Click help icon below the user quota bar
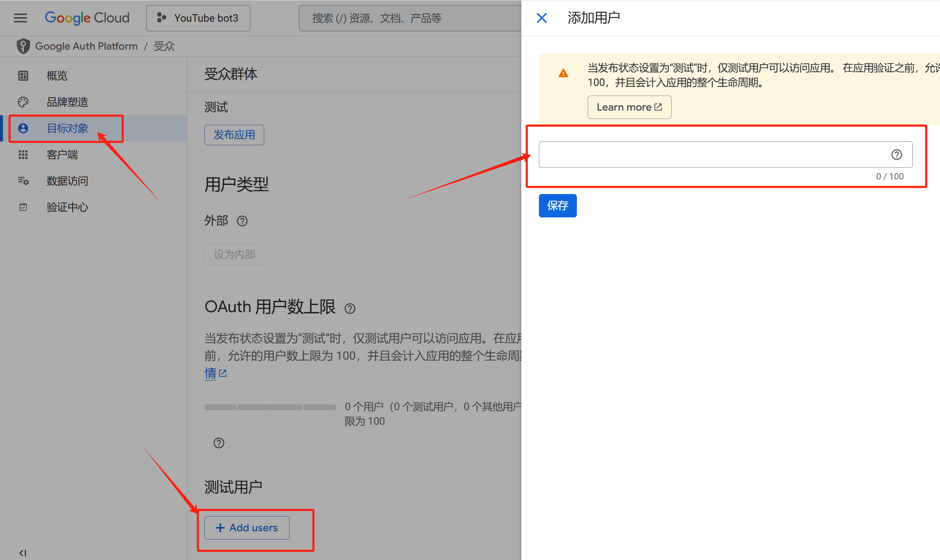This screenshot has width=940, height=560. click(x=219, y=443)
